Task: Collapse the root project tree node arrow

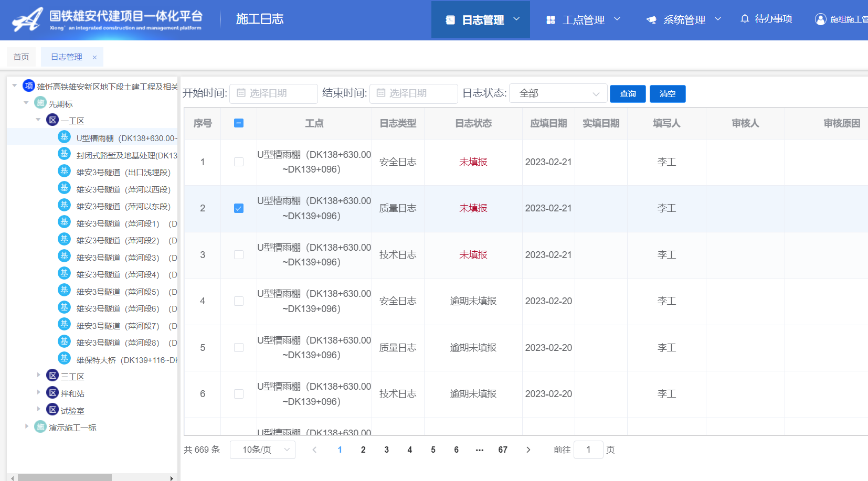Action: pyautogui.click(x=15, y=85)
